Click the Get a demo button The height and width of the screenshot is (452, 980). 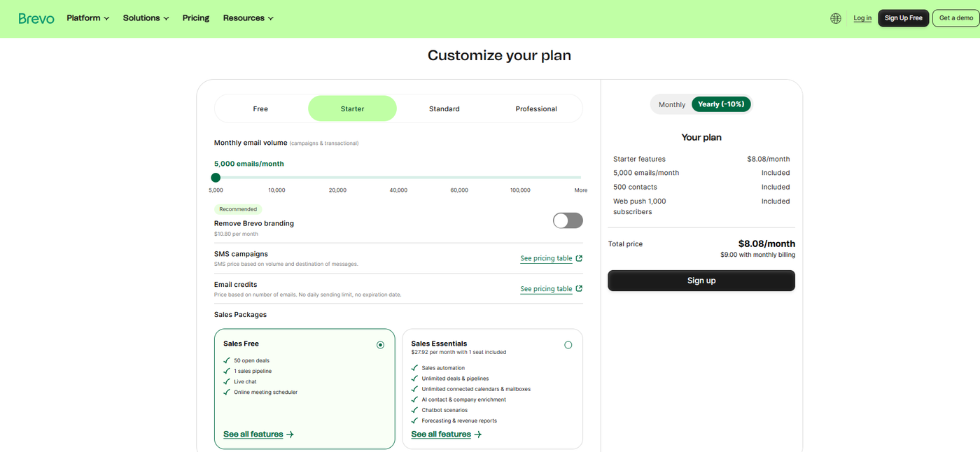(955, 18)
